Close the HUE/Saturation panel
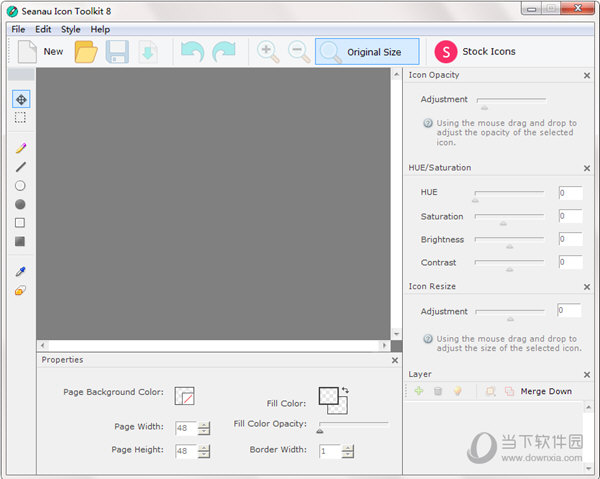 [x=587, y=168]
